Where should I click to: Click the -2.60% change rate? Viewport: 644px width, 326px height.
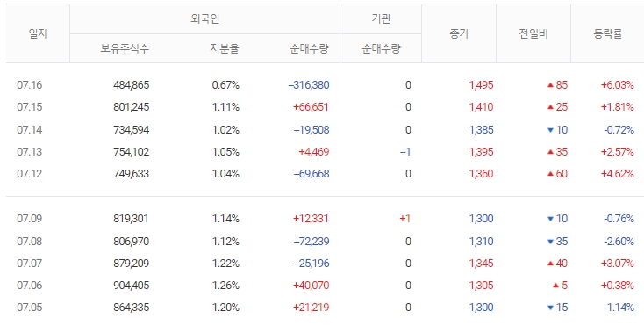click(x=619, y=242)
